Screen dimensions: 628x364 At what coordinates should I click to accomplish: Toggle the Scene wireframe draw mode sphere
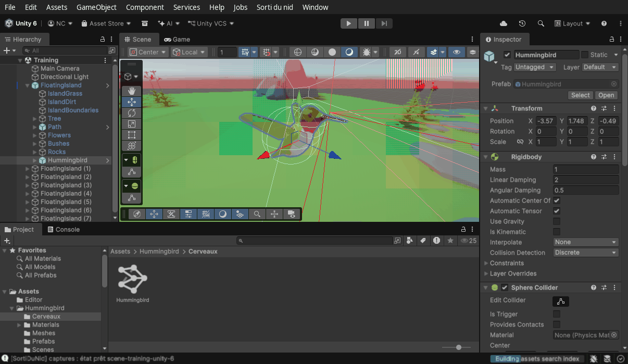point(298,52)
